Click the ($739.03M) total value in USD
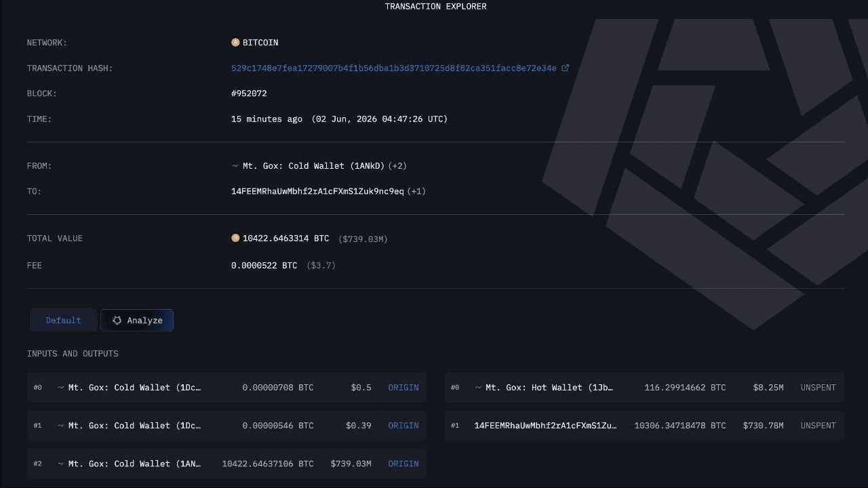 (363, 239)
